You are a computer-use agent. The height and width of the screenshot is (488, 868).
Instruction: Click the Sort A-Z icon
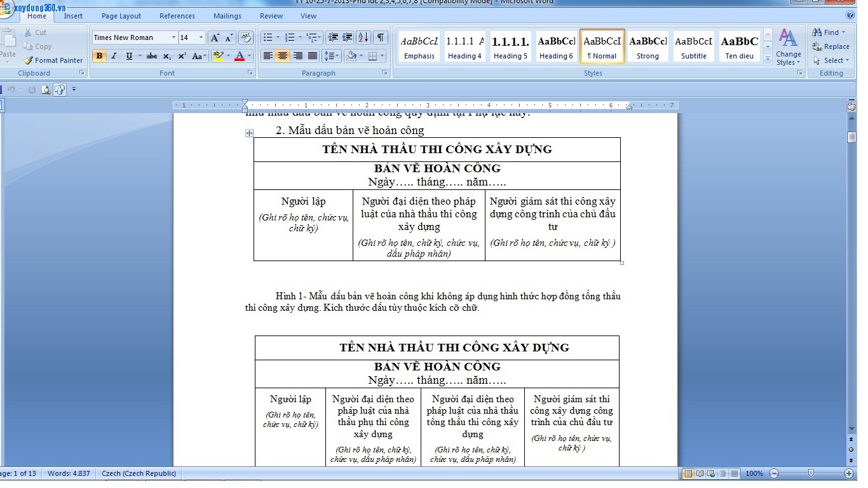tap(363, 37)
